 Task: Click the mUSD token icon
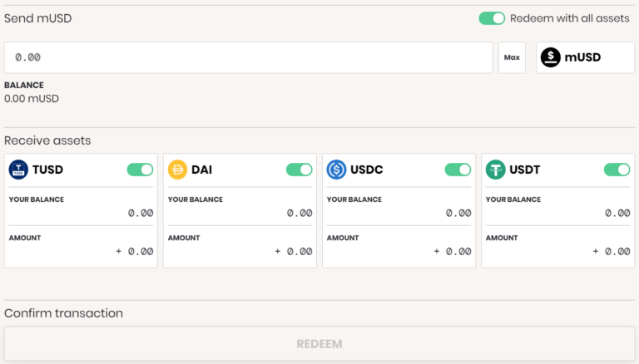pos(550,57)
